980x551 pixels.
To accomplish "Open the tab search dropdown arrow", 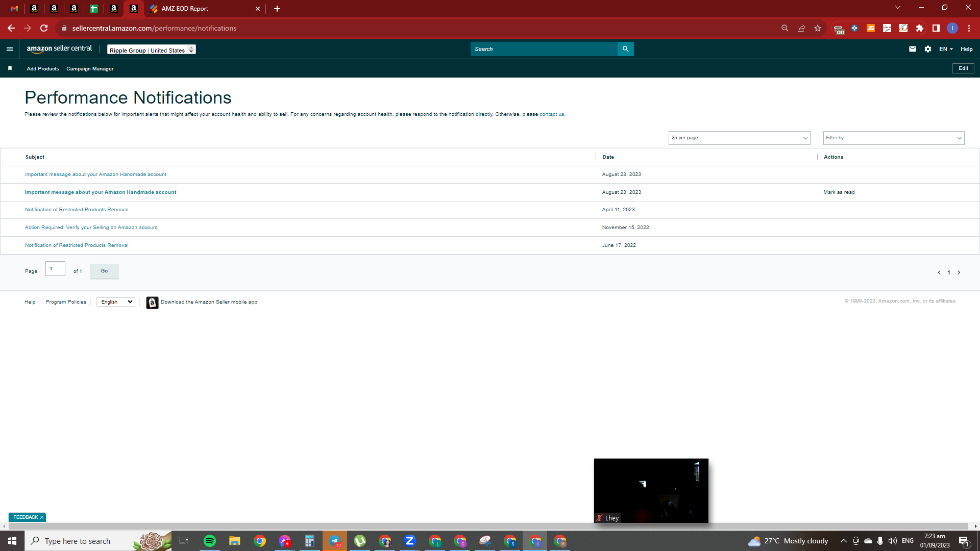I will click(898, 7).
